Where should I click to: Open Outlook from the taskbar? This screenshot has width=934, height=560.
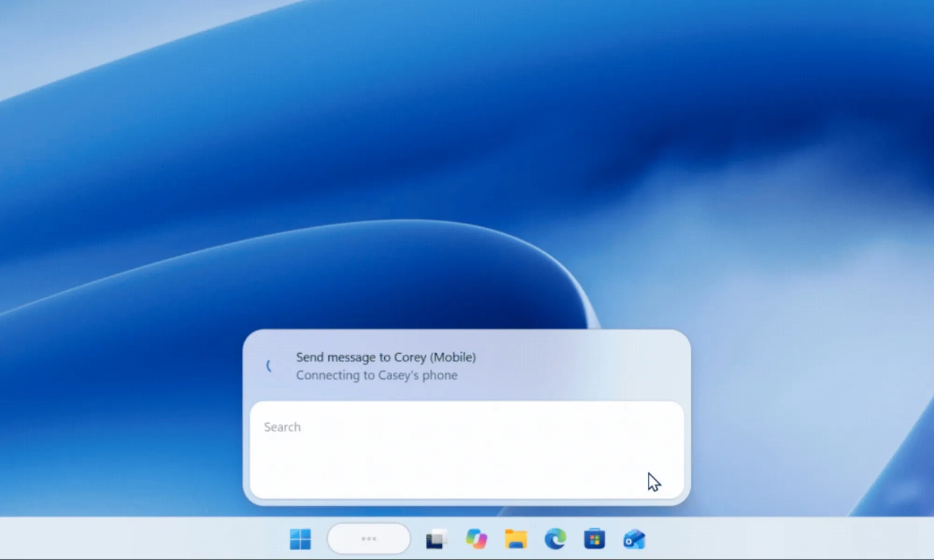pyautogui.click(x=634, y=539)
